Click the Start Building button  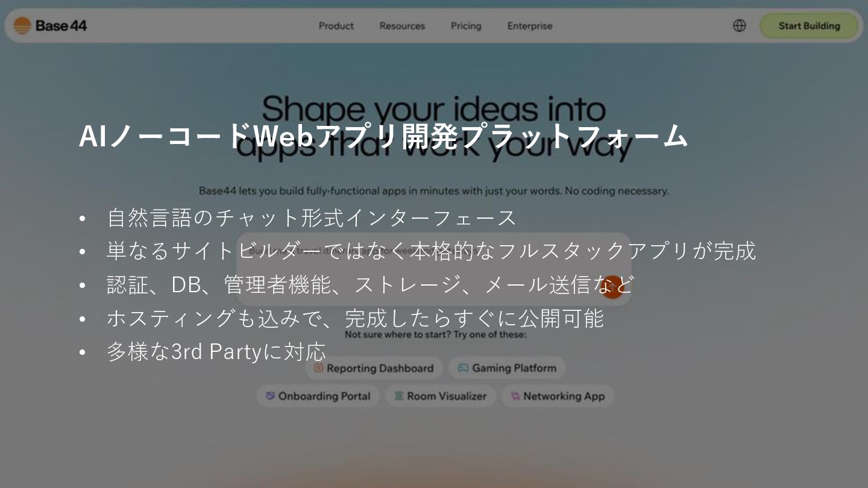[809, 26]
